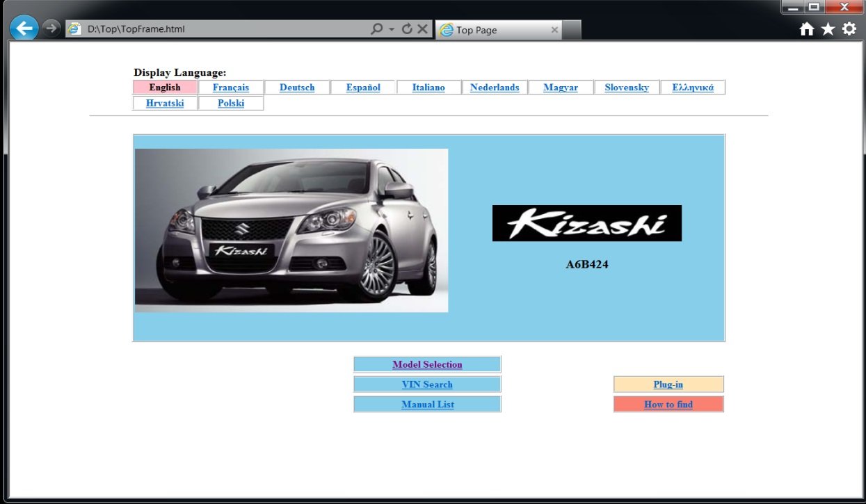Screen dimensions: 866x504
Task: Open the browser Home page icon
Action: [807, 29]
